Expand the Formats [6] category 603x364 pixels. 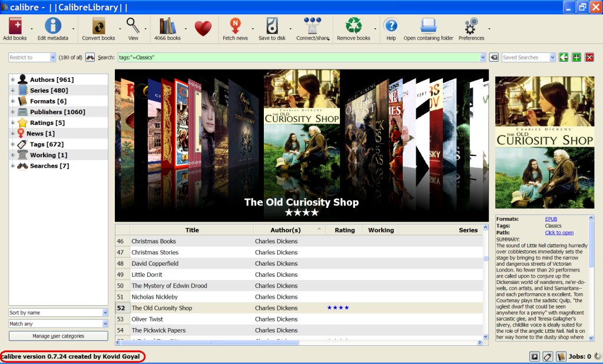[x=13, y=101]
